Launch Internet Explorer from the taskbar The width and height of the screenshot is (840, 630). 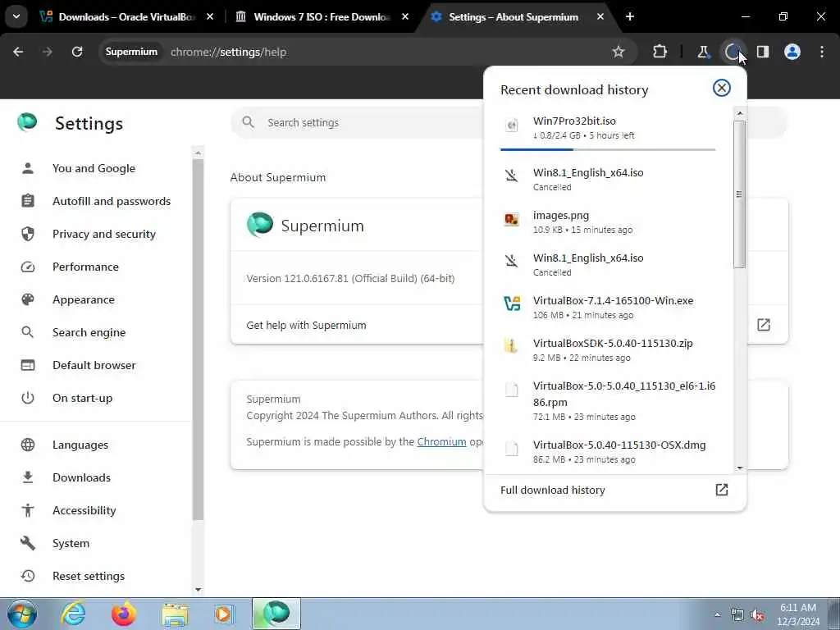pos(73,614)
